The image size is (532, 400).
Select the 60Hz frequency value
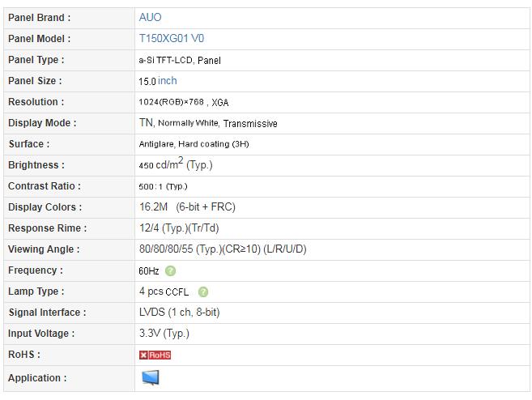tap(149, 271)
